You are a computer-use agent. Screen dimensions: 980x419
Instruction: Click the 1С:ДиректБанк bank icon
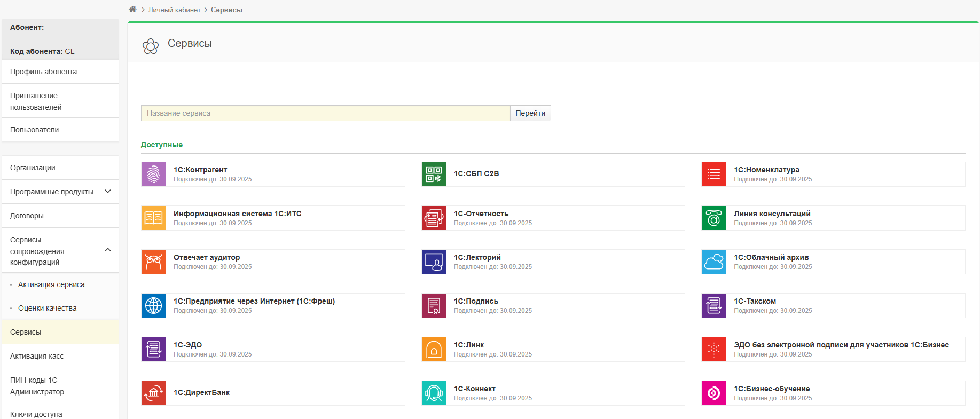click(153, 393)
